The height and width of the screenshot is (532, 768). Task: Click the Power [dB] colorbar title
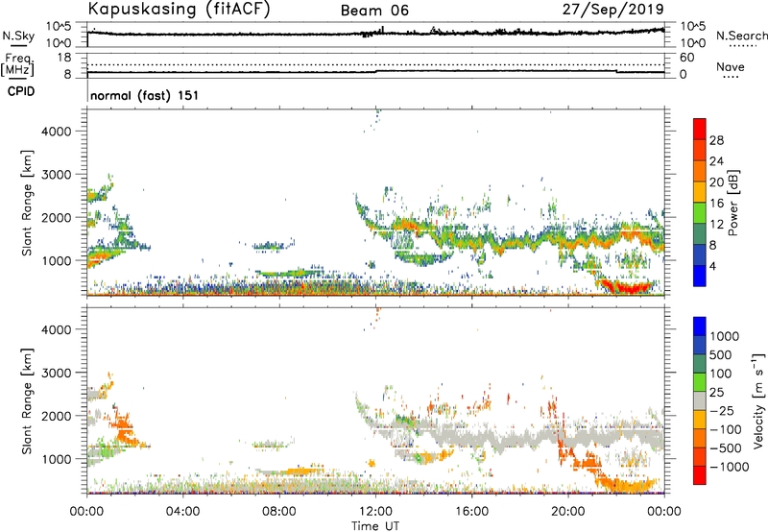[732, 204]
